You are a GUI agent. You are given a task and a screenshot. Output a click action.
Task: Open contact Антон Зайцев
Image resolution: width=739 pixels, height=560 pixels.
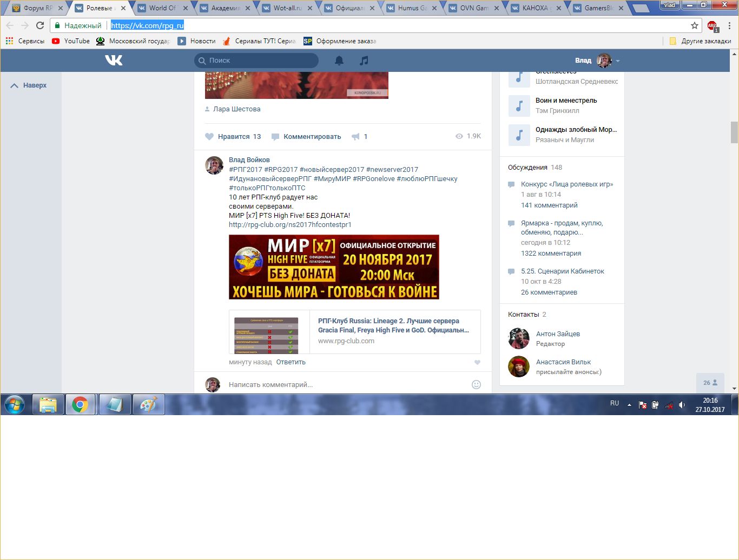tap(558, 334)
